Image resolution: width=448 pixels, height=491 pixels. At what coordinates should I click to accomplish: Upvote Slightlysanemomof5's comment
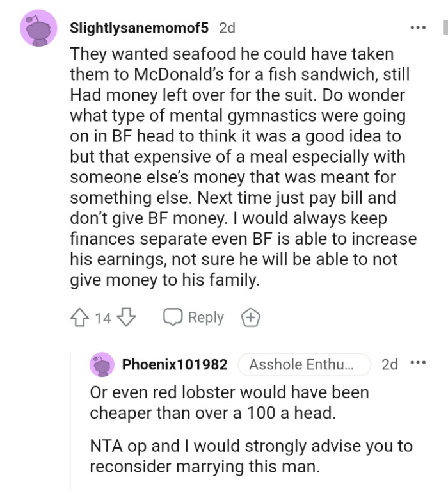click(x=80, y=318)
